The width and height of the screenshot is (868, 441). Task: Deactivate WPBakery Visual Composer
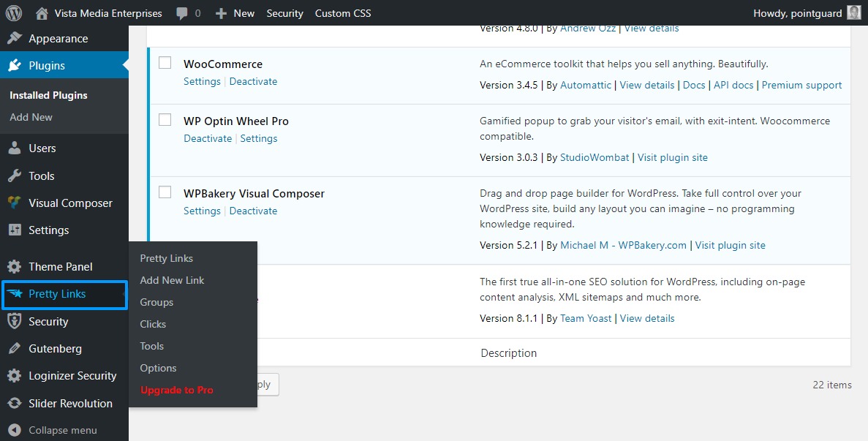253,211
